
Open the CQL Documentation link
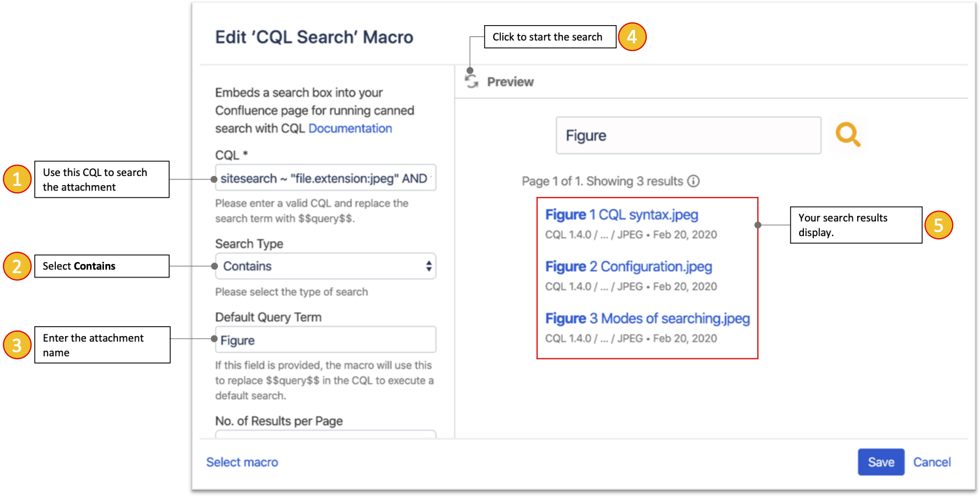point(350,128)
